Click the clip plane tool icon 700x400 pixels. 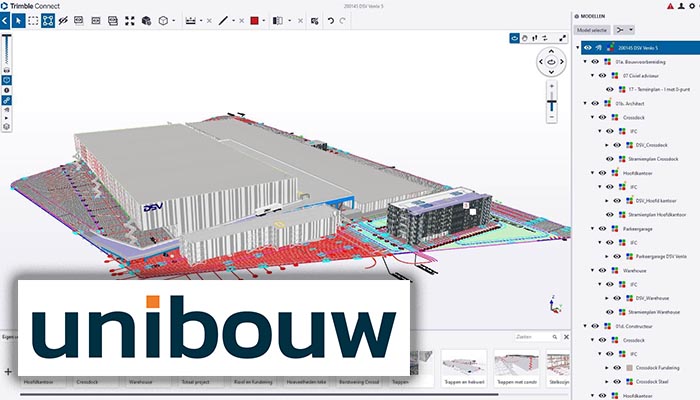tap(278, 21)
